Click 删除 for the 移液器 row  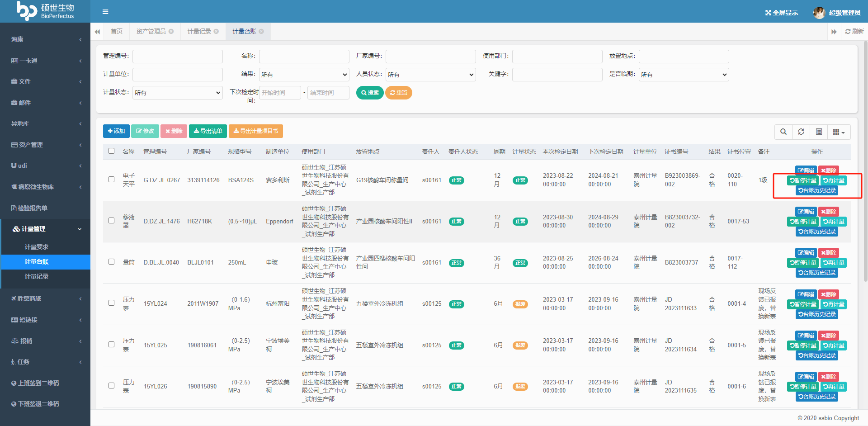pos(828,211)
